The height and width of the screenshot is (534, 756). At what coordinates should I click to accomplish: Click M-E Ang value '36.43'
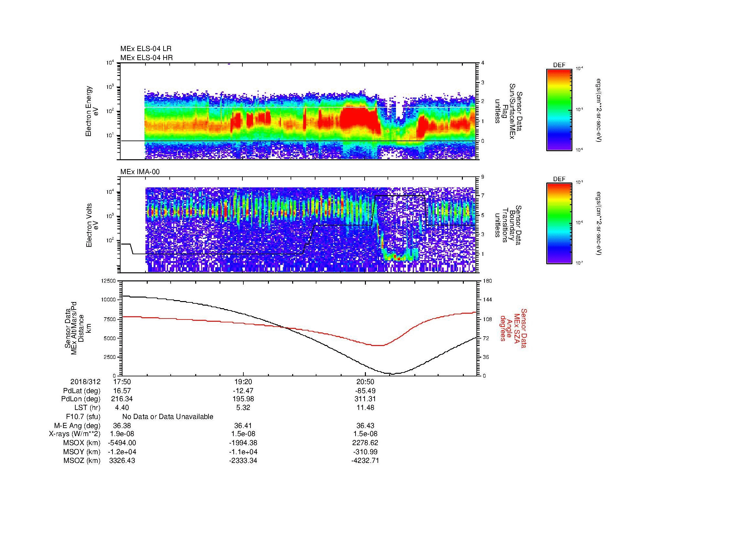pos(365,425)
